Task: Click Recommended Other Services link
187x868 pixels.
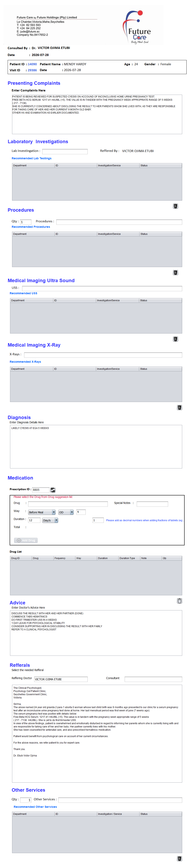Action: (x=35, y=807)
